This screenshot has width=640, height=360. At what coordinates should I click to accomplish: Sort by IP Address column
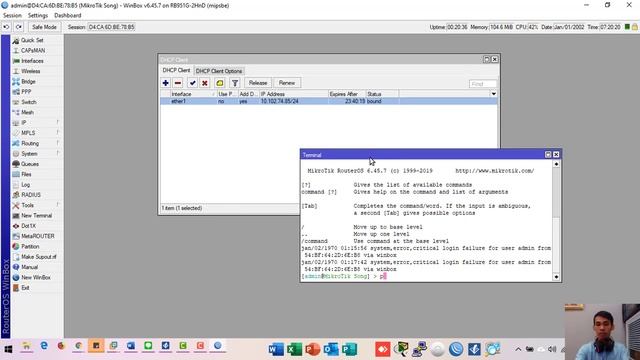pyautogui.click(x=294, y=94)
